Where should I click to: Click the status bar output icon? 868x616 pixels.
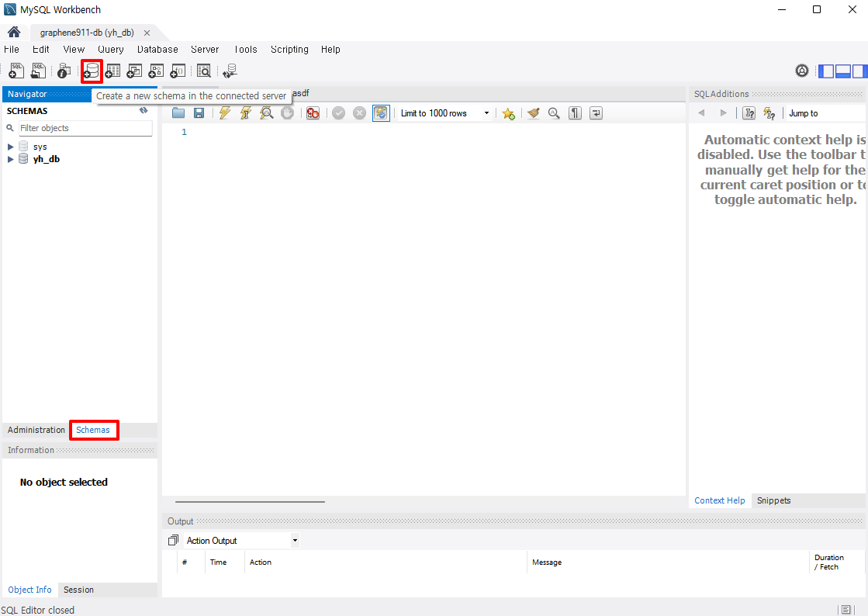coord(846,609)
